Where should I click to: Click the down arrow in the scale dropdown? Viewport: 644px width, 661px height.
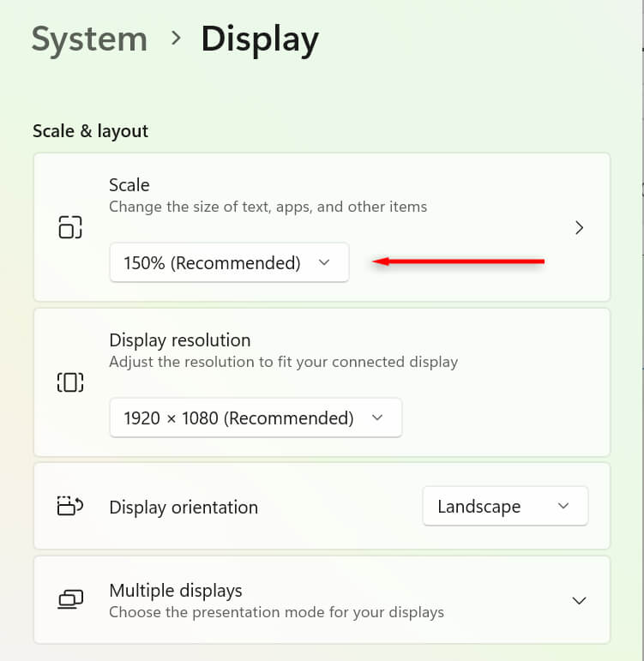click(x=324, y=263)
